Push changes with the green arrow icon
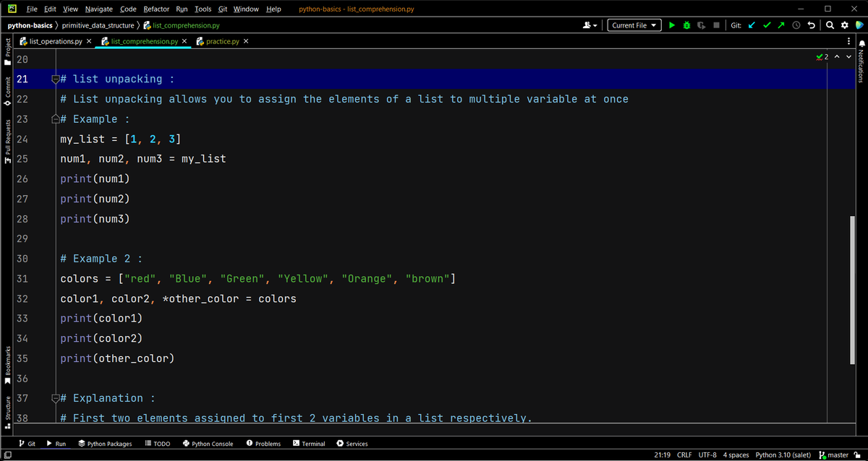Viewport: 868px width, 461px height. click(780, 25)
